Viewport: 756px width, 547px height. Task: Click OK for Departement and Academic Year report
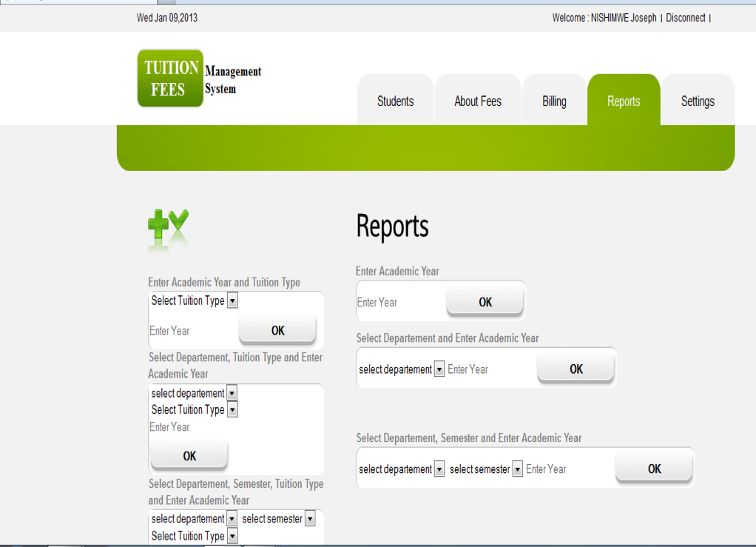click(576, 369)
